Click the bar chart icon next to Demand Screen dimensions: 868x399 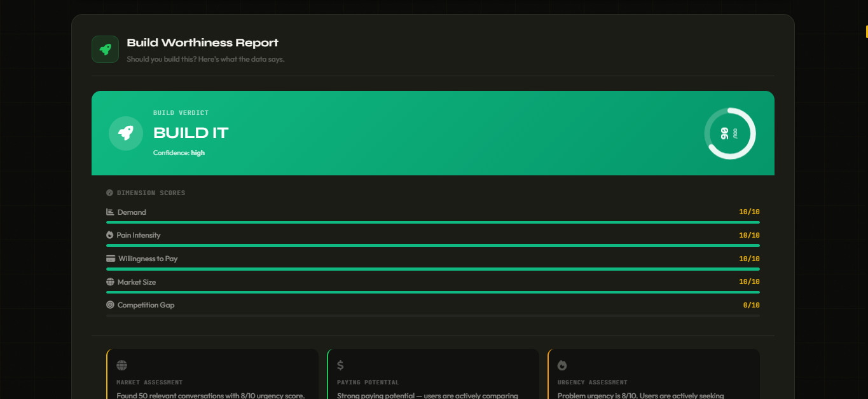click(110, 212)
